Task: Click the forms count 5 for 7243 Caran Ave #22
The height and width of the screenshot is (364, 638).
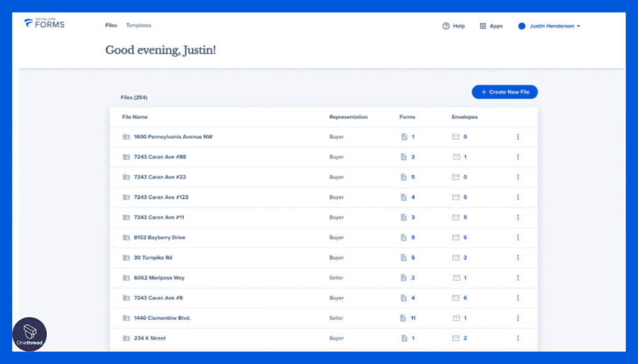Action: coord(413,177)
